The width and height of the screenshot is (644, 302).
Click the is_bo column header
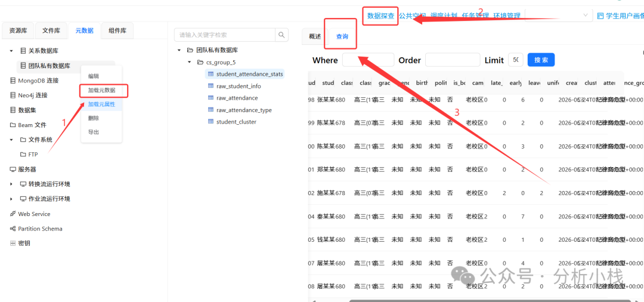pos(459,82)
